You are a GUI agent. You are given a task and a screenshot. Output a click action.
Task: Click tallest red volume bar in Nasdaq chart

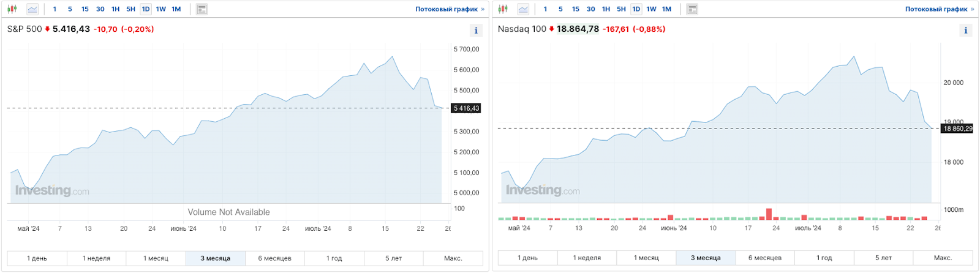point(769,214)
